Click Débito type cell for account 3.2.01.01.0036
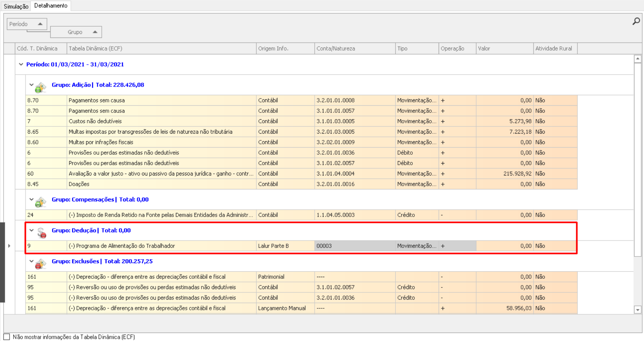 click(x=417, y=153)
